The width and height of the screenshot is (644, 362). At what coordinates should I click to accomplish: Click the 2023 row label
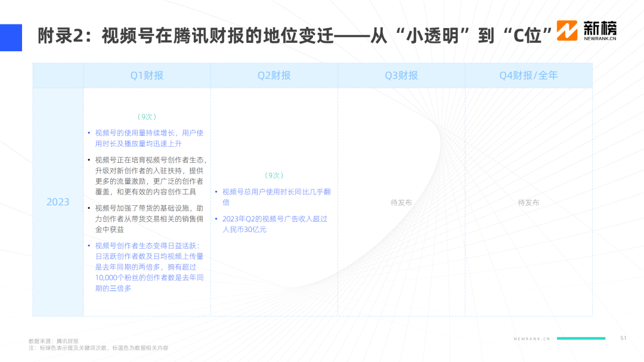tap(58, 202)
